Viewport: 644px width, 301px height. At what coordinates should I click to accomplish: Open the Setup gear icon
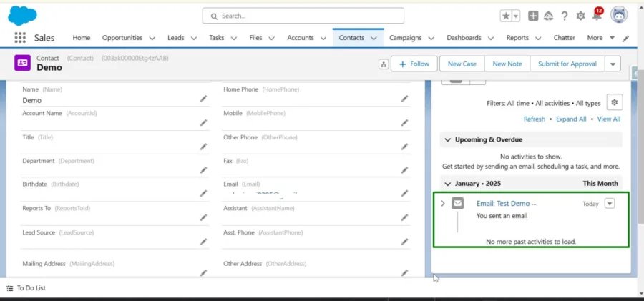[x=580, y=16]
